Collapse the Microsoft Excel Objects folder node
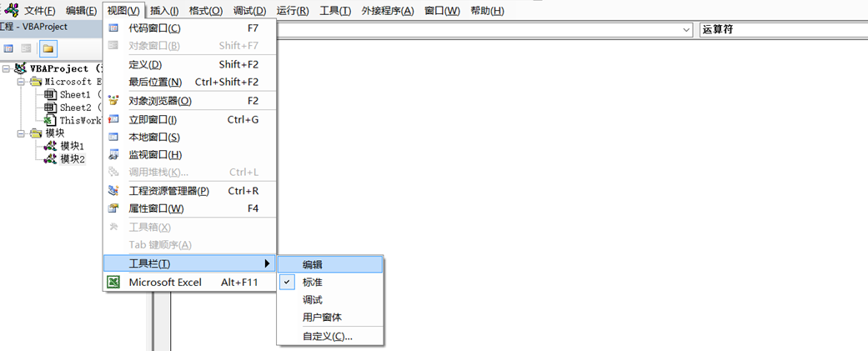This screenshot has width=868, height=351. click(x=21, y=82)
